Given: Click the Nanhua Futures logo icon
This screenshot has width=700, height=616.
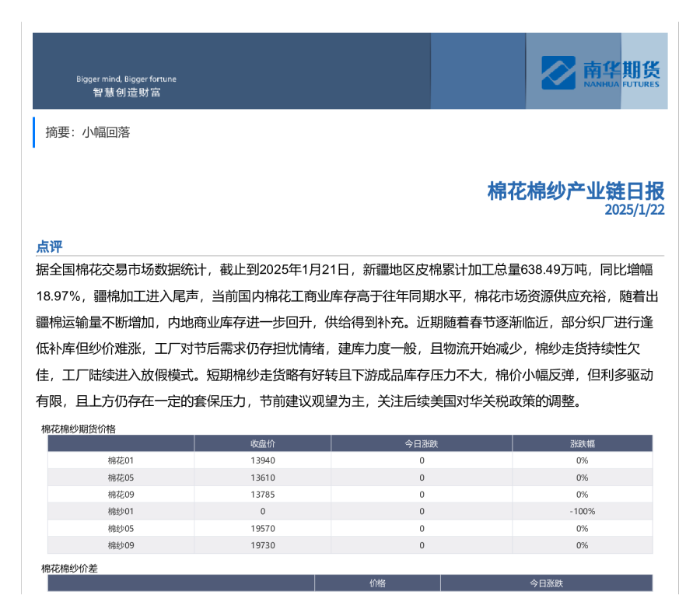Looking at the screenshot, I should click(x=558, y=72).
